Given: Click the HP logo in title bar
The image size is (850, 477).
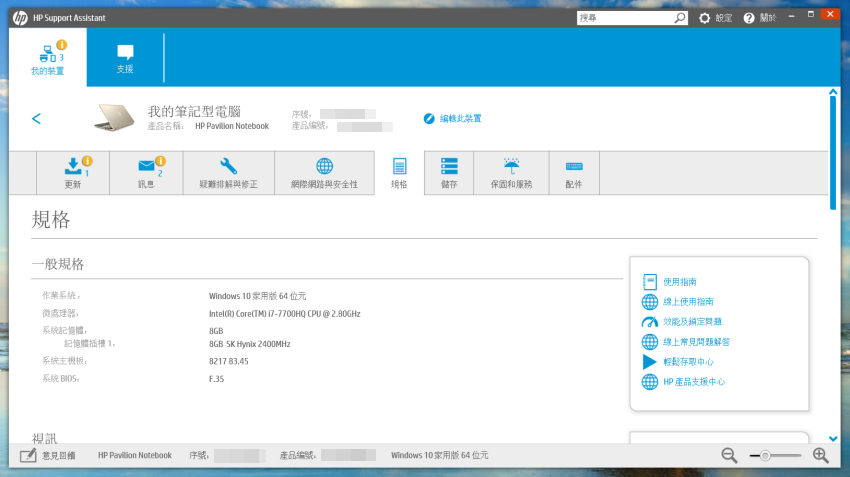Looking at the screenshot, I should [20, 18].
